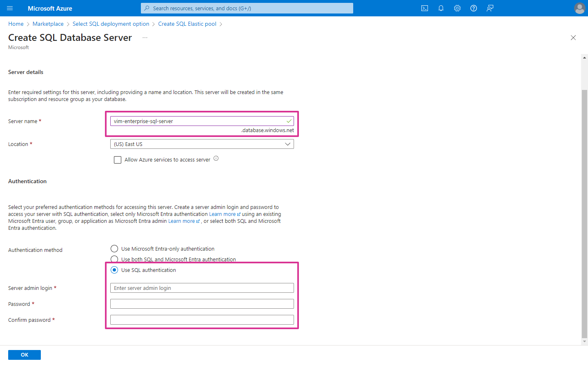Image resolution: width=588 pixels, height=368 pixels.
Task: Select Use Microsoft Entra-only authentication
Action: [x=114, y=249]
